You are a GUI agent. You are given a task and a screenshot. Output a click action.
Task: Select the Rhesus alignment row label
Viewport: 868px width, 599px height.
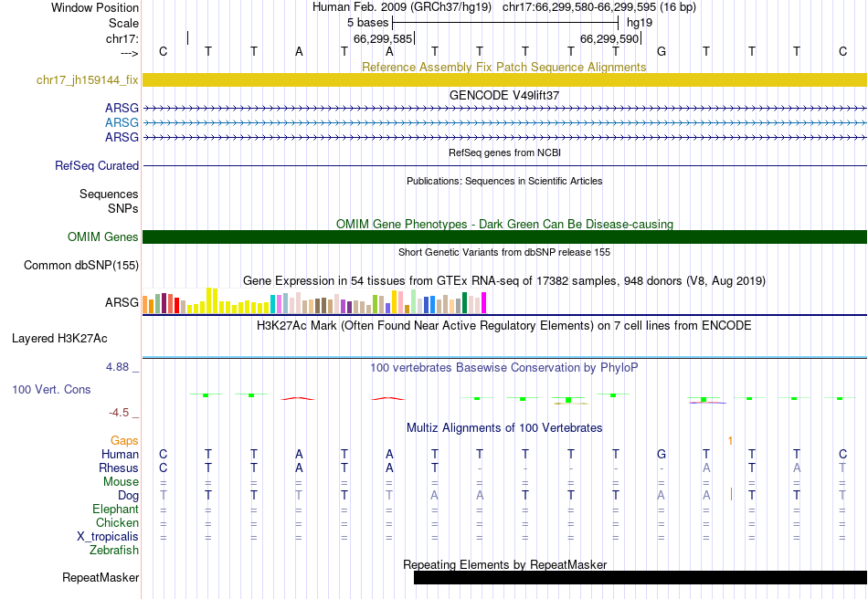pos(119,468)
